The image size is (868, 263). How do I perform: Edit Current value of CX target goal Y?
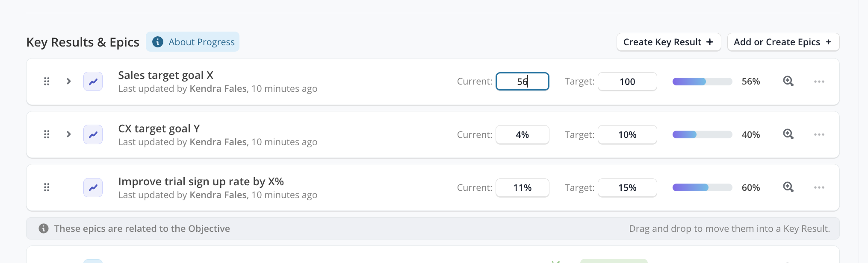point(522,134)
